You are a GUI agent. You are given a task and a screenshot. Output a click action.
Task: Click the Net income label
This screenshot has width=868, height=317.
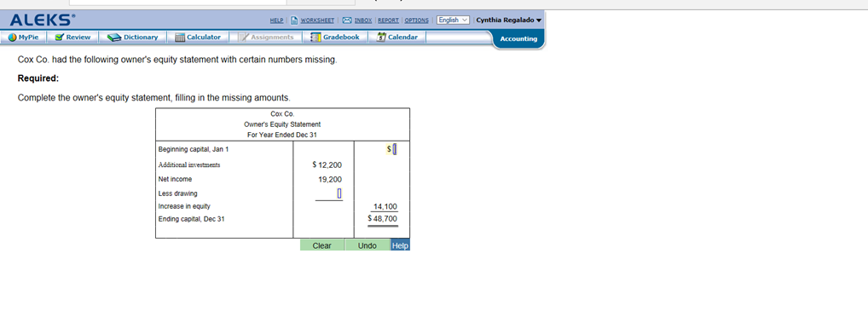[x=175, y=179]
